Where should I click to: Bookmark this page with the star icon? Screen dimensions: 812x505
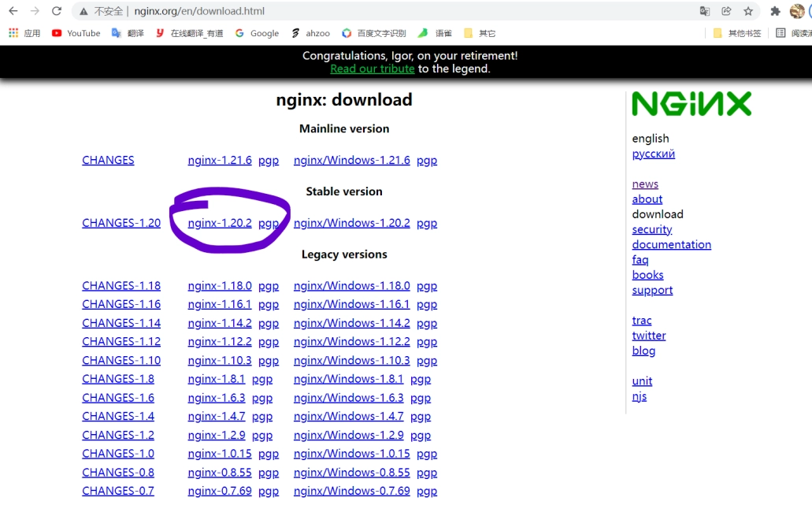pos(748,11)
